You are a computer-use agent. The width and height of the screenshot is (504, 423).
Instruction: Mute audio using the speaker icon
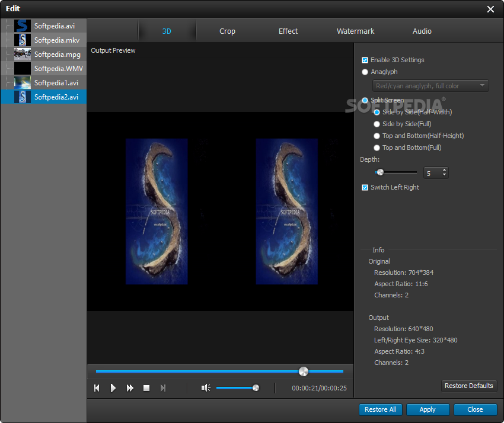click(206, 388)
